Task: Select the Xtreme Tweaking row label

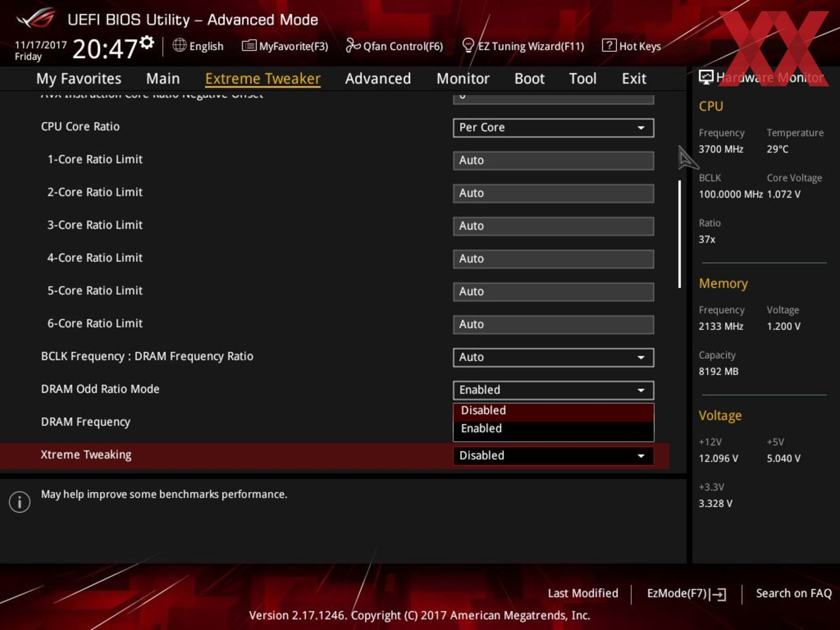Action: tap(86, 455)
